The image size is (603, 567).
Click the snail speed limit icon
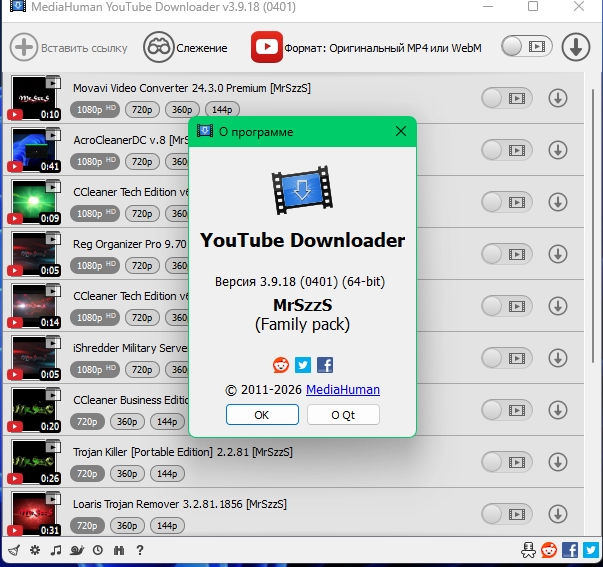[x=76, y=550]
